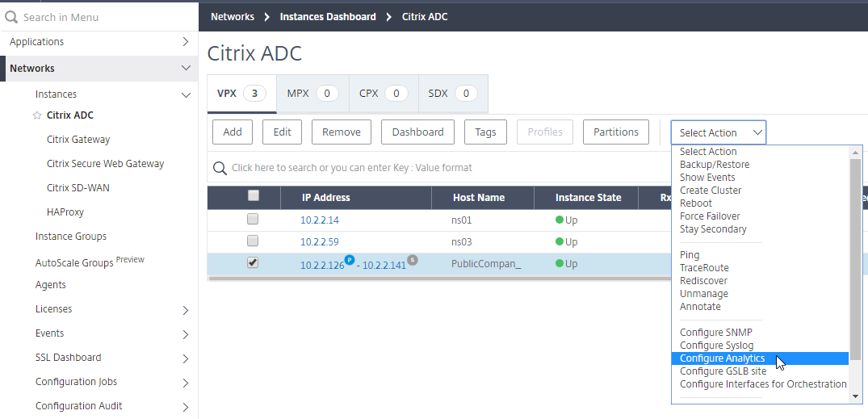Uncheck the box for 10.2.2.126 HA pair
This screenshot has height=419, width=868.
[x=253, y=263]
